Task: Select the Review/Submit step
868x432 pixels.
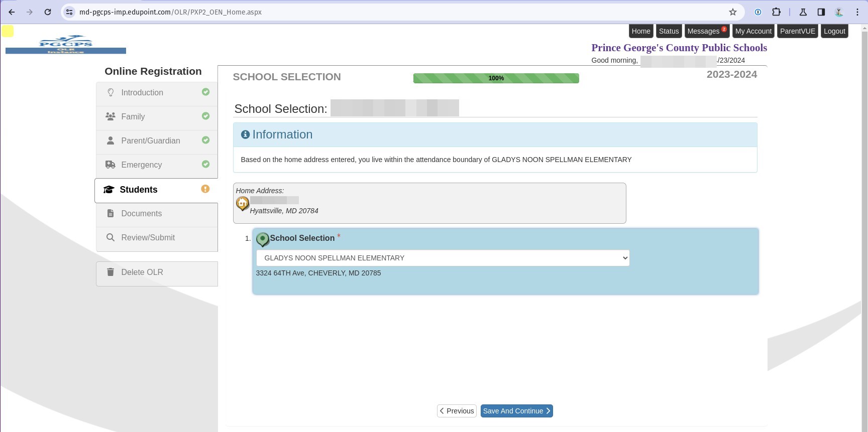Action: click(x=148, y=238)
